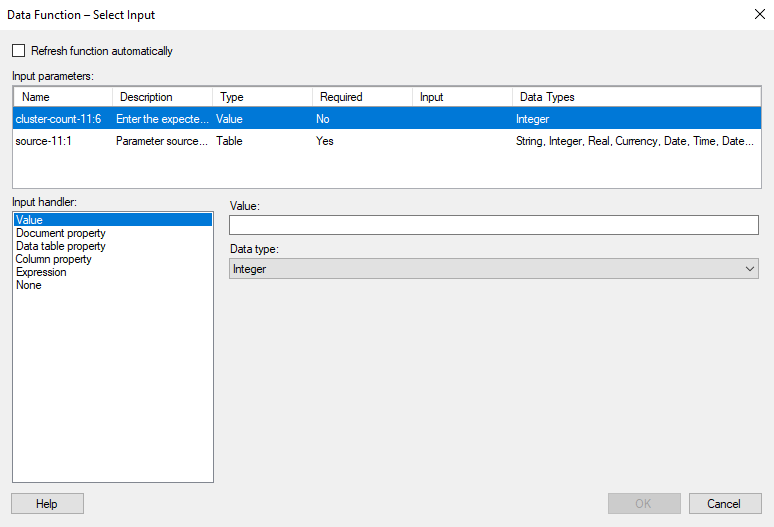Viewport: 774px width, 527px height.
Task: Open Help for this dialog
Action: tap(47, 503)
